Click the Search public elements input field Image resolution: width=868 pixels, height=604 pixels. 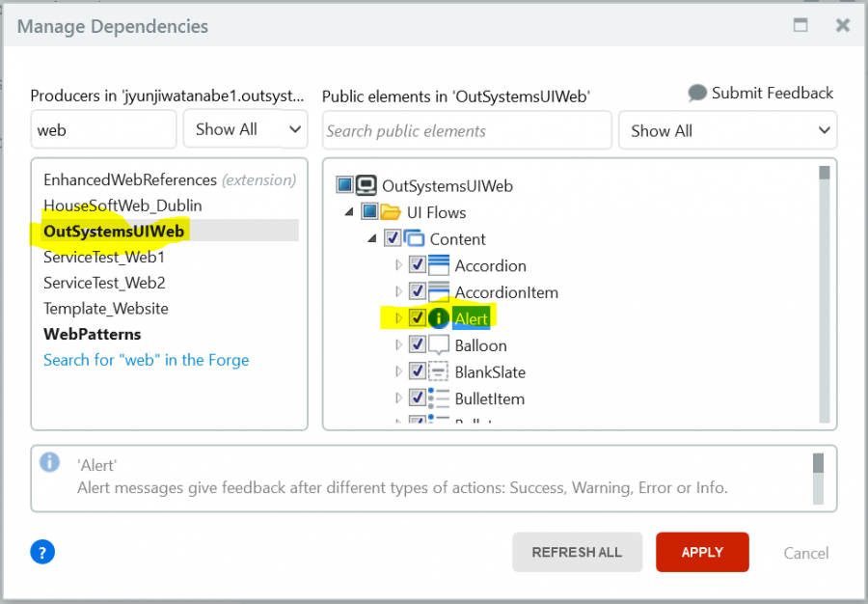(x=467, y=129)
